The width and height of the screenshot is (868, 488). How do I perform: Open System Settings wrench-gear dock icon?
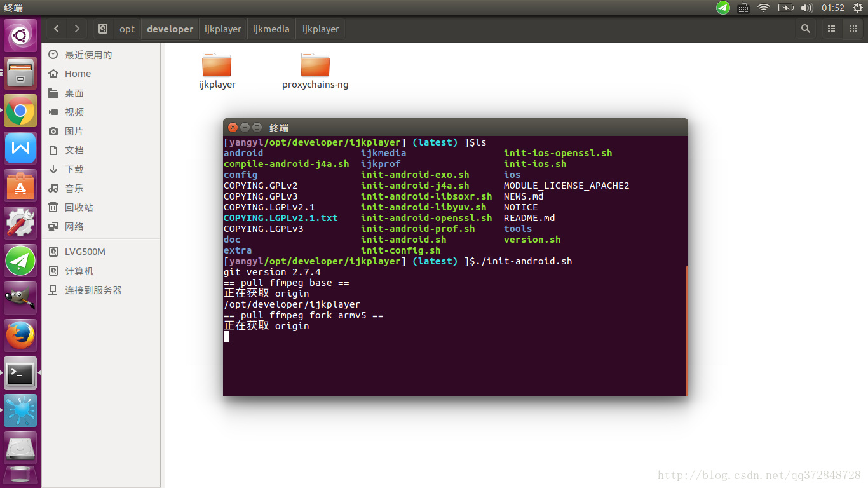[21, 223]
